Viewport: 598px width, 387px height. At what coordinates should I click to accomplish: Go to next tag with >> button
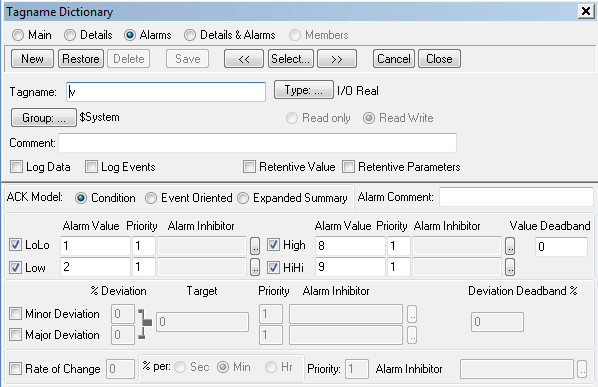click(337, 59)
